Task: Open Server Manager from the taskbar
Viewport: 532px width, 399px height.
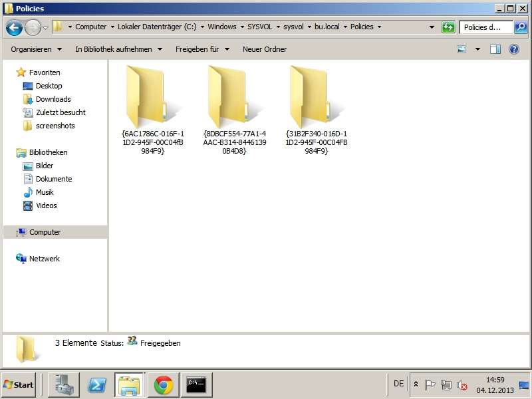Action: [x=64, y=385]
